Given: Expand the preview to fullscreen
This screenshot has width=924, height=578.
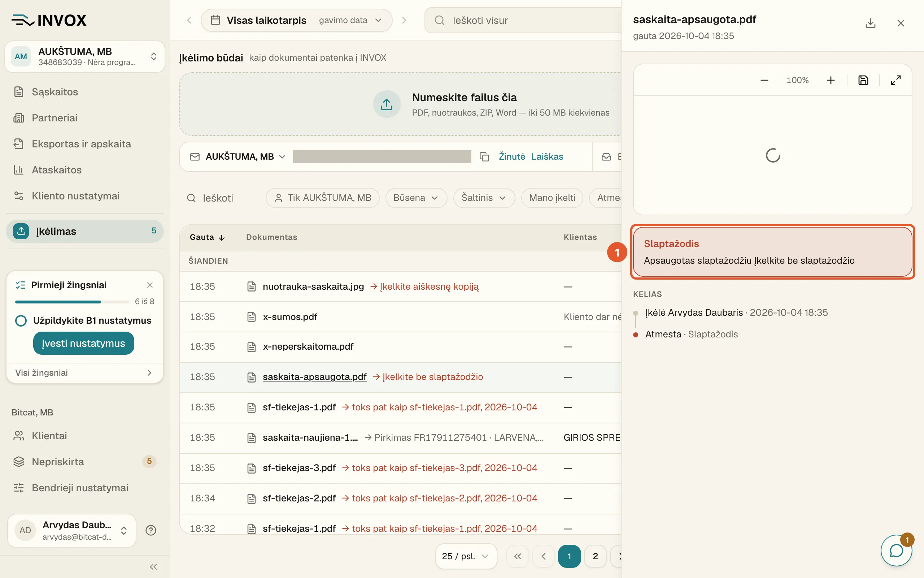Looking at the screenshot, I should (x=895, y=80).
